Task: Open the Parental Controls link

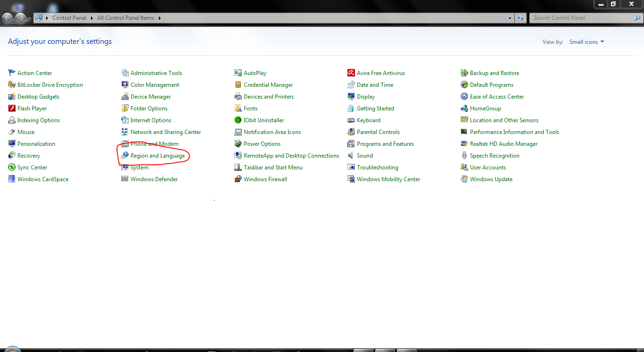Action: [x=378, y=132]
